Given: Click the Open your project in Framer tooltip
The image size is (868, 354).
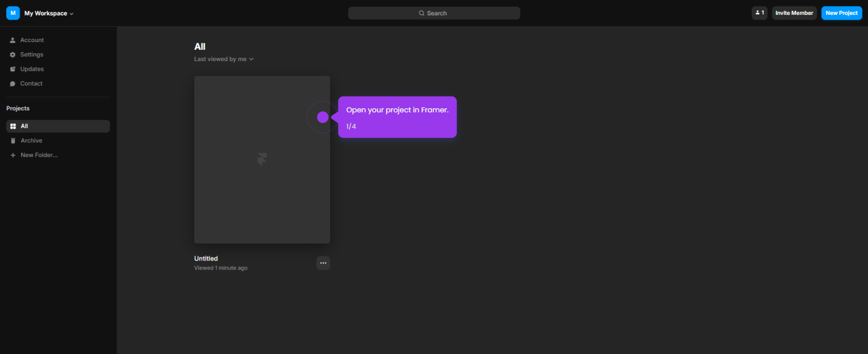Looking at the screenshot, I should pyautogui.click(x=397, y=117).
